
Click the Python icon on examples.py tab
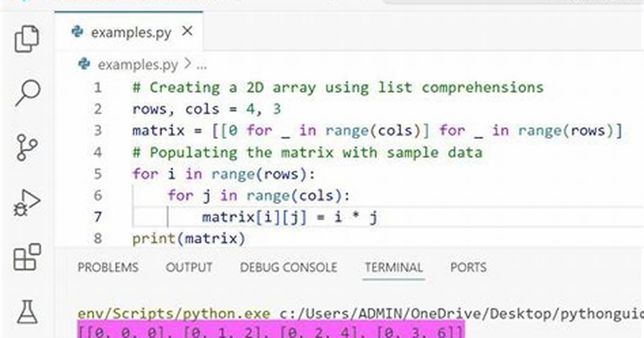coord(78,31)
